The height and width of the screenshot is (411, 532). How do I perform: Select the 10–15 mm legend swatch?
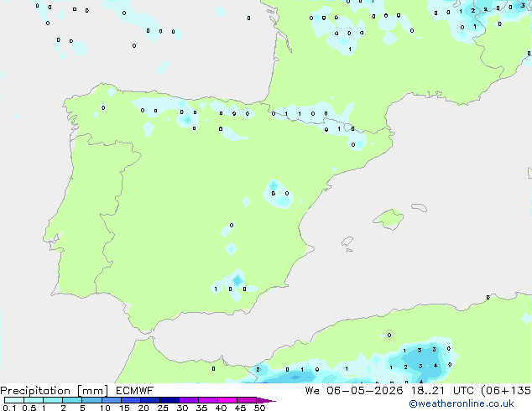click(x=111, y=400)
